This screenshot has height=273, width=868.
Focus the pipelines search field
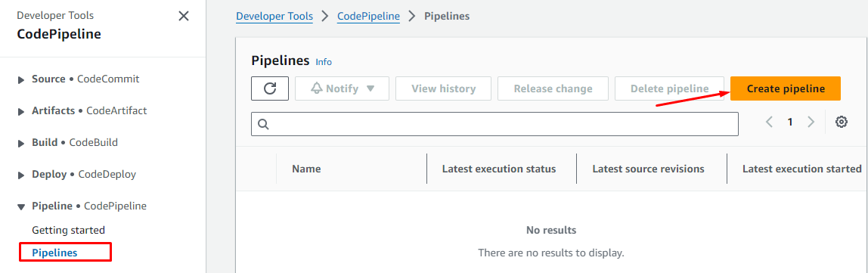pyautogui.click(x=495, y=124)
